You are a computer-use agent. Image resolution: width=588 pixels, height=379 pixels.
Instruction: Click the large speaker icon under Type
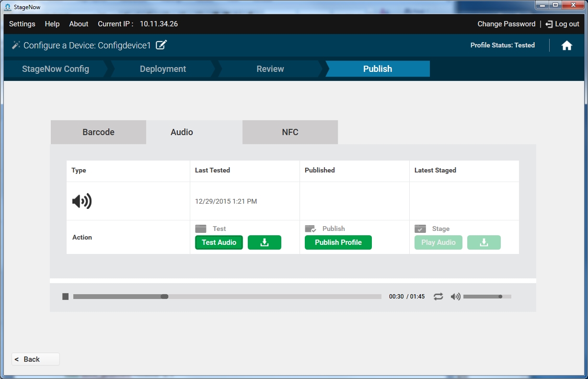click(x=82, y=201)
